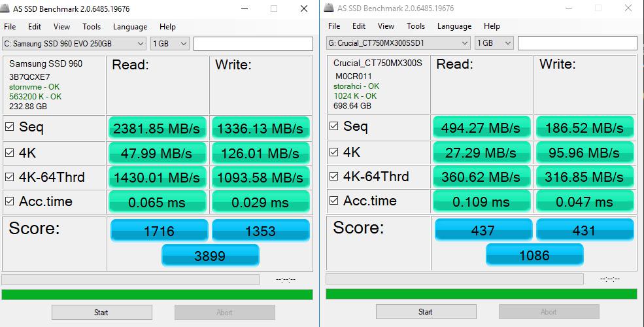The height and width of the screenshot is (327, 644).
Task: Open the Samsung SSD 960 EVO drive dropdown
Action: 75,44
